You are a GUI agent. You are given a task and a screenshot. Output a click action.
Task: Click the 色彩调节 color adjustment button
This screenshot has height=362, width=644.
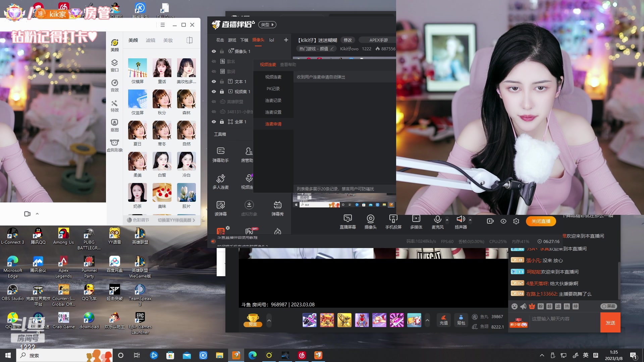pyautogui.click(x=138, y=220)
